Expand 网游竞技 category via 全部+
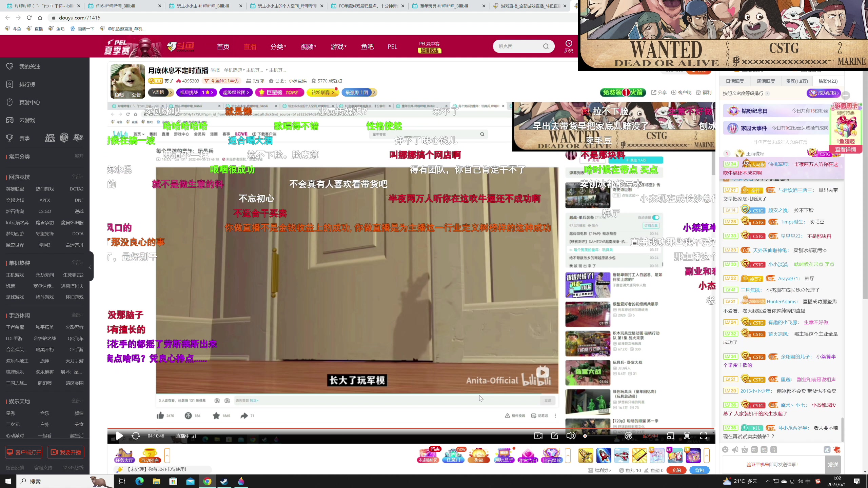The width and height of the screenshot is (868, 488). (77, 177)
